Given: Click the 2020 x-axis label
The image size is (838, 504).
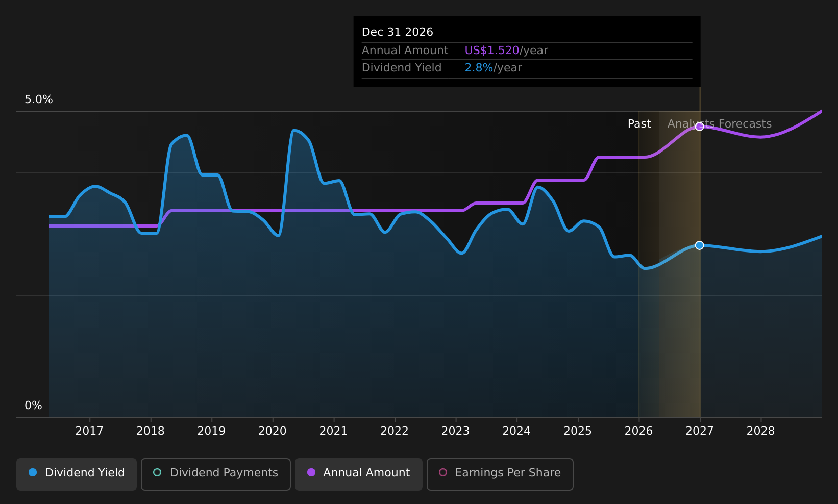Looking at the screenshot, I should (x=273, y=431).
